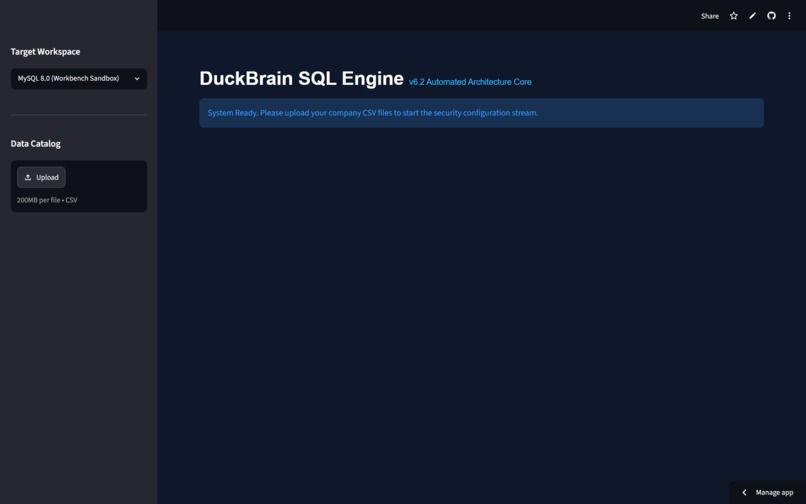Click the 200MB per file CSV note
The height and width of the screenshot is (504, 806).
47,200
